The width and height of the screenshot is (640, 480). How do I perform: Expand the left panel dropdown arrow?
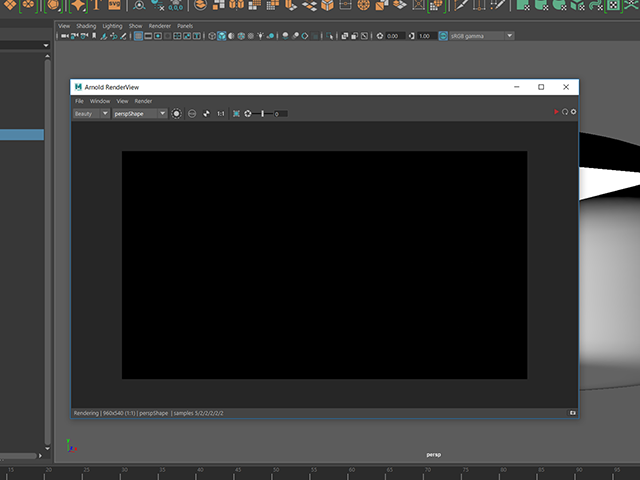[x=46, y=45]
